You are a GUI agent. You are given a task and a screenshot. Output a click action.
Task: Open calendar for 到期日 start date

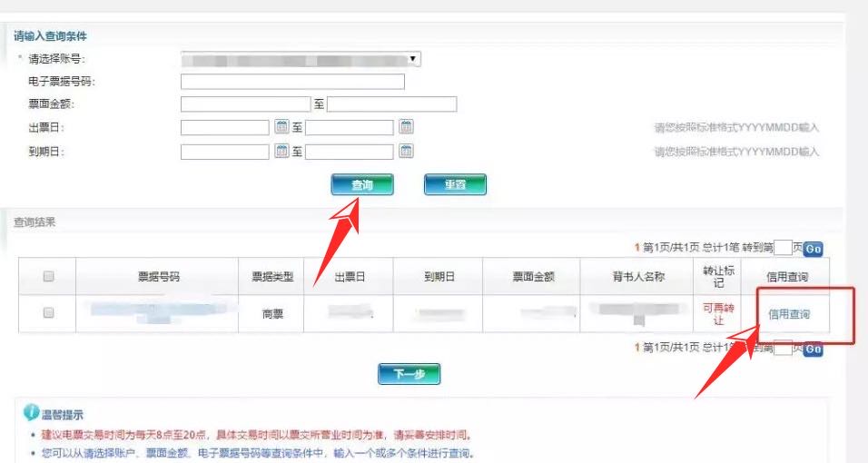click(281, 151)
